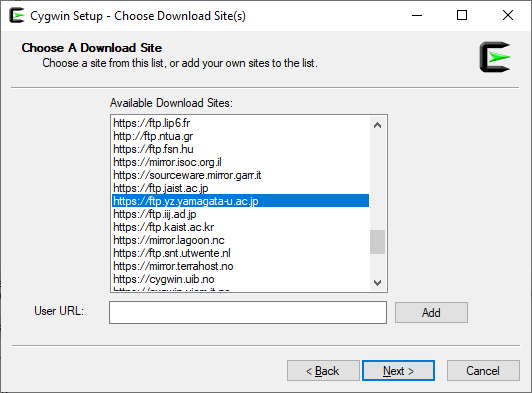Maximize the Cygwin Setup window

pyautogui.click(x=462, y=15)
